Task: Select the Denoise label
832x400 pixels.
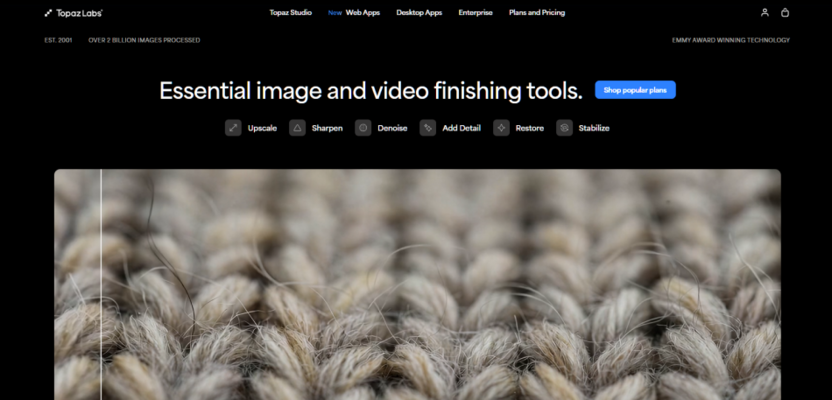Action: [x=392, y=128]
